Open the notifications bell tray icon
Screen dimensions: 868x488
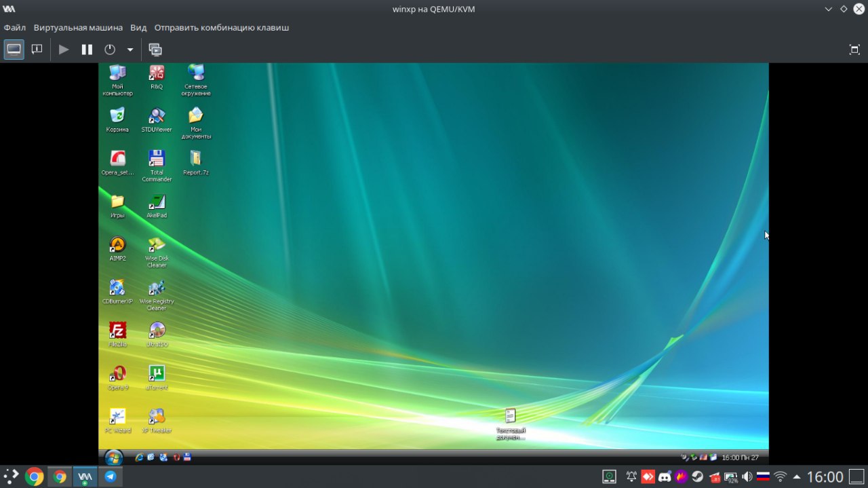point(631,477)
